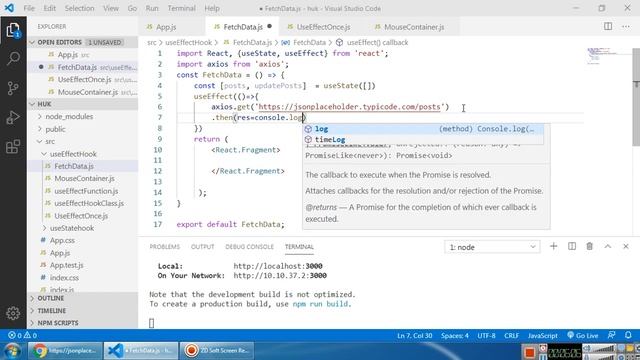Create a new terminal with plus icon

[x=553, y=246]
